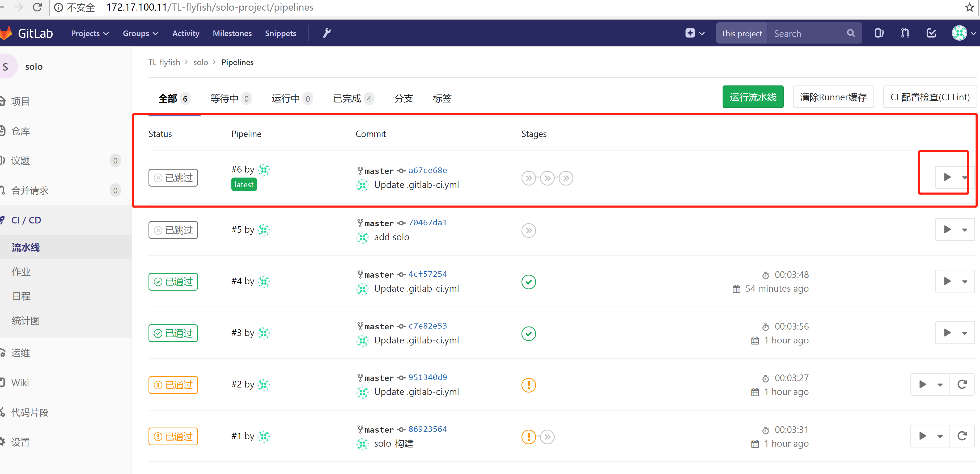Expand the dropdown arrow beside pipeline #6 play button
This screenshot has width=980, height=474.
point(965,177)
